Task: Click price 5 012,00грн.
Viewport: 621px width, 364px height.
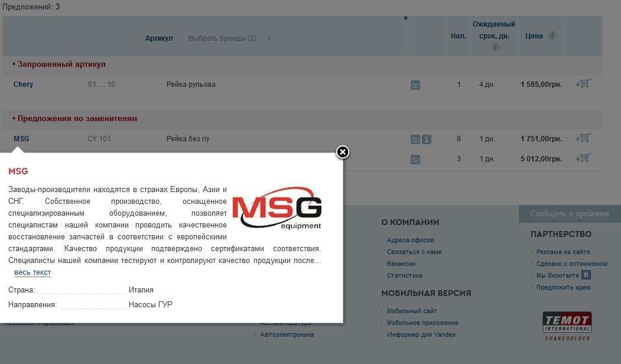Action: (x=541, y=159)
